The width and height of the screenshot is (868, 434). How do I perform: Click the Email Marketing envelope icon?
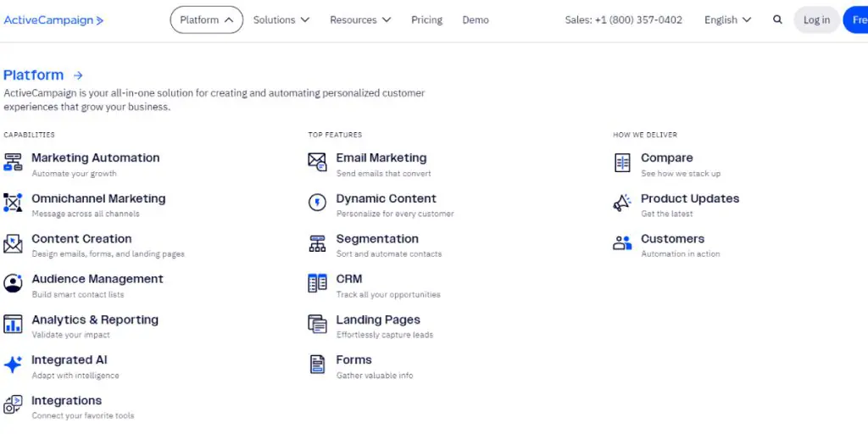pos(317,163)
